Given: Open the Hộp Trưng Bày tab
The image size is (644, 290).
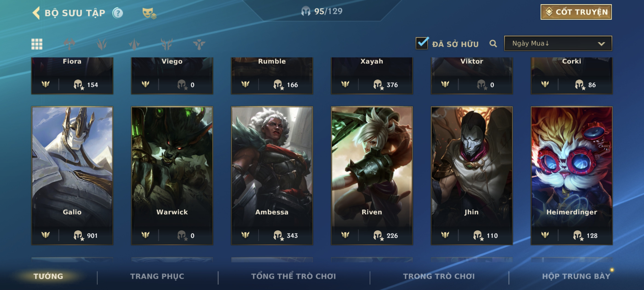Looking at the screenshot, I should click(x=576, y=276).
